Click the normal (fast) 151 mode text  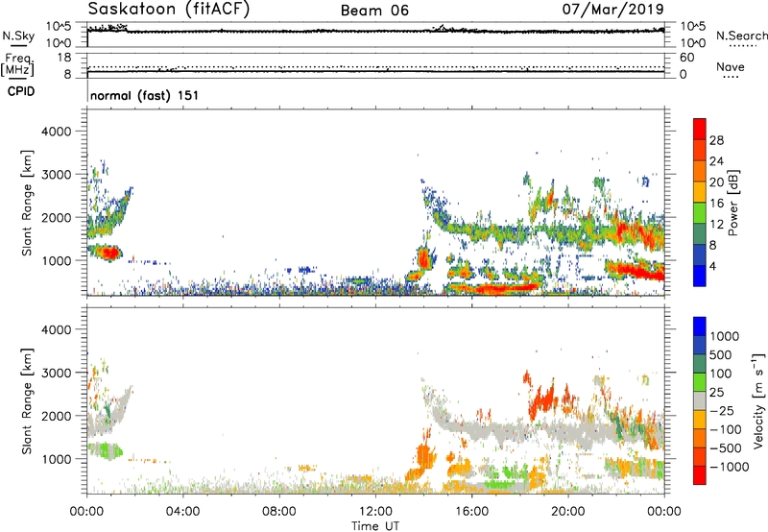pos(145,95)
